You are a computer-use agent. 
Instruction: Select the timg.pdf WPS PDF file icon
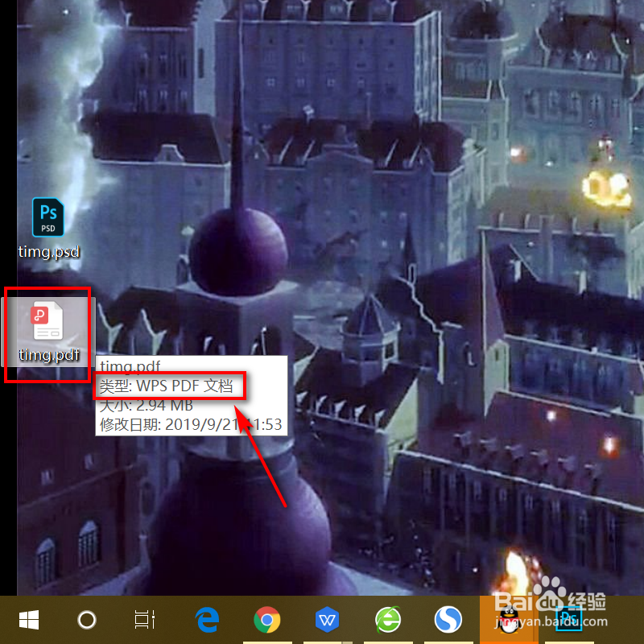coord(48,320)
